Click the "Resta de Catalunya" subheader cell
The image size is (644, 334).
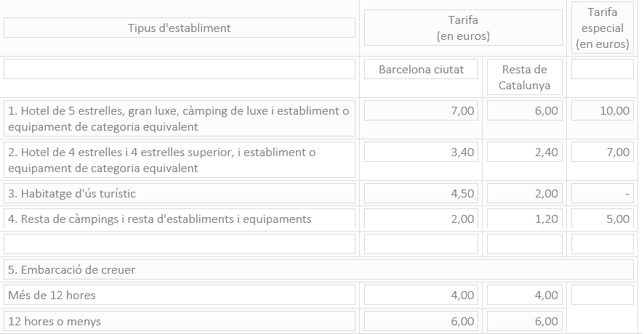click(x=524, y=77)
